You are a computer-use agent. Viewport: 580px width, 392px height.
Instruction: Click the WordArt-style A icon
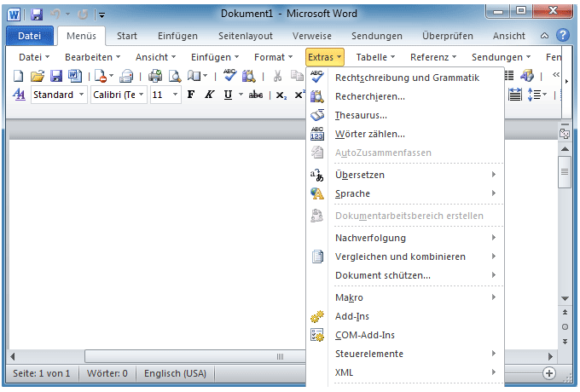(527, 76)
